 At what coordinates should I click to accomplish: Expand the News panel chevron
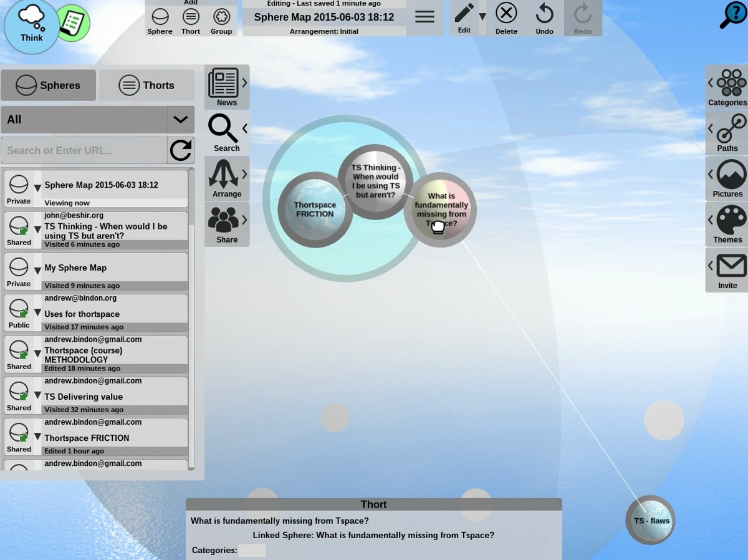click(245, 82)
